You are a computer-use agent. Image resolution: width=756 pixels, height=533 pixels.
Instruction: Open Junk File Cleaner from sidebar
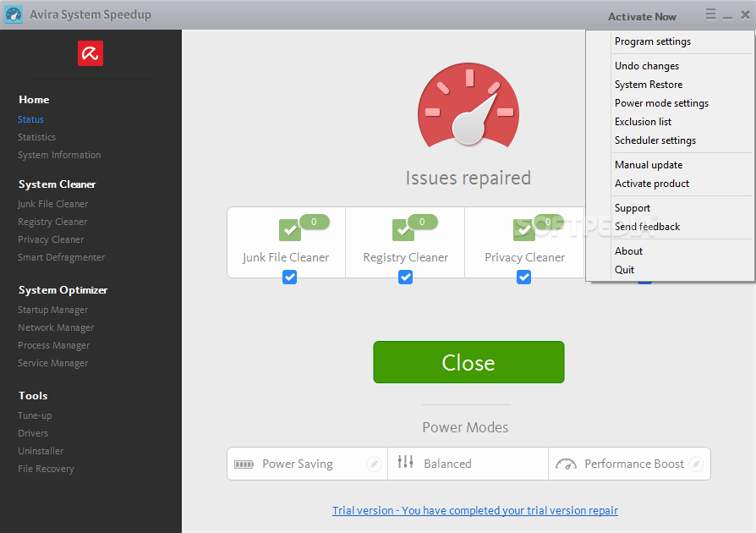coord(52,204)
